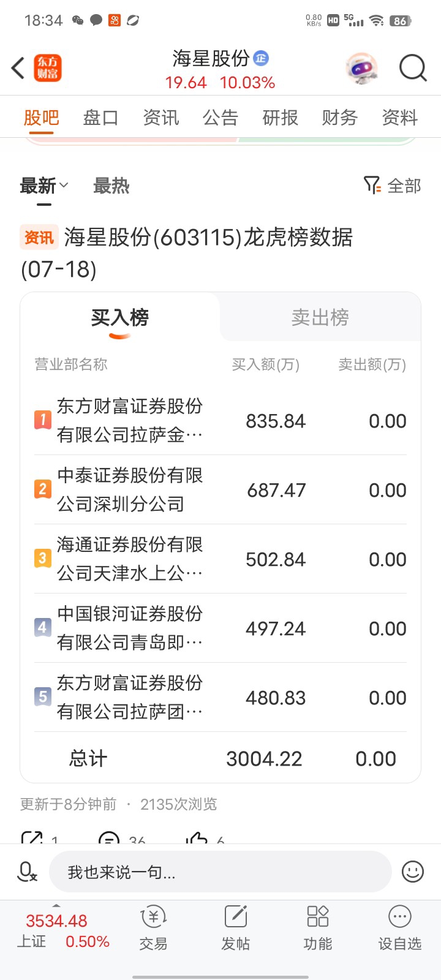Expand 上证 index bar arrow
This screenshot has height=980, width=441.
point(56,905)
